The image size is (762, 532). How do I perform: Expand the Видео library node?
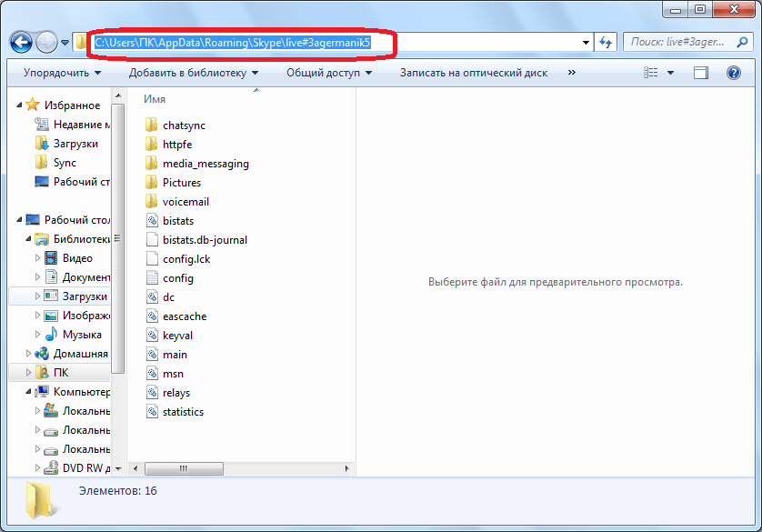[x=37, y=258]
